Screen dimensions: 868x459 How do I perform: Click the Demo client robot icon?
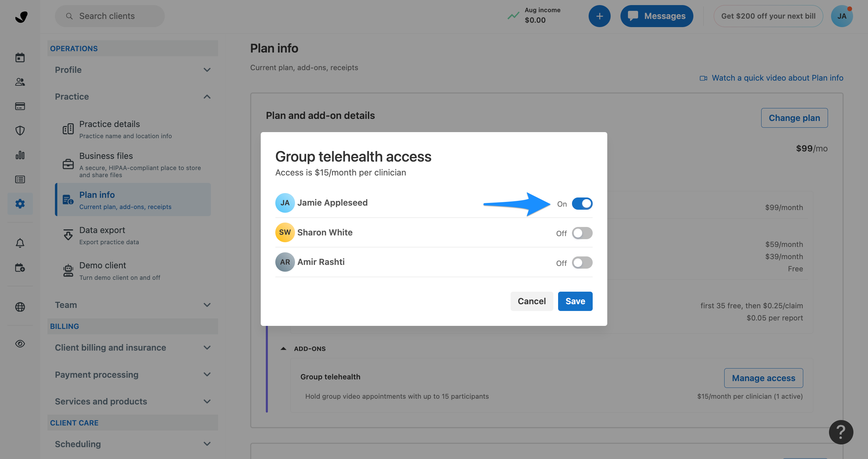[x=68, y=270]
